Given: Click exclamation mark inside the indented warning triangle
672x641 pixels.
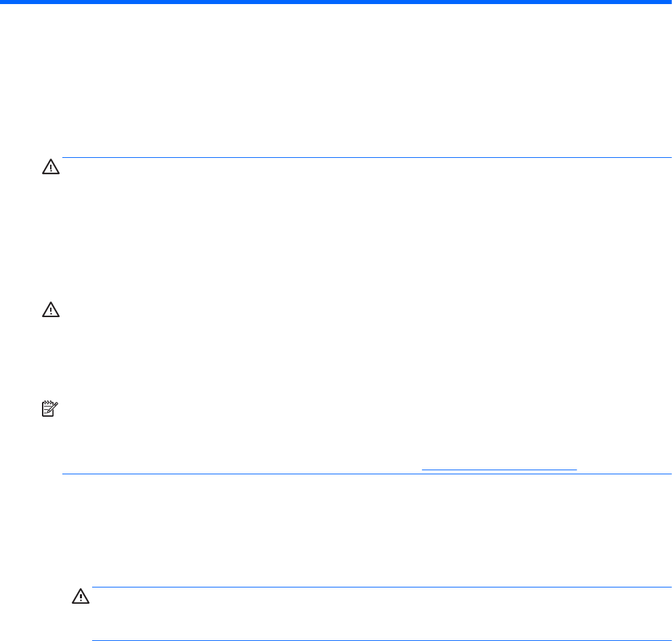Looking at the screenshot, I should click(x=81, y=597).
